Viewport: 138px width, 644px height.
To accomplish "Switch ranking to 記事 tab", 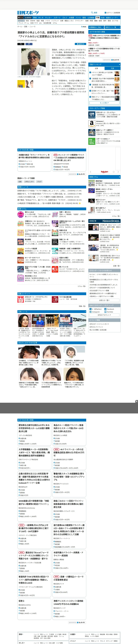I will click(x=96, y=68).
